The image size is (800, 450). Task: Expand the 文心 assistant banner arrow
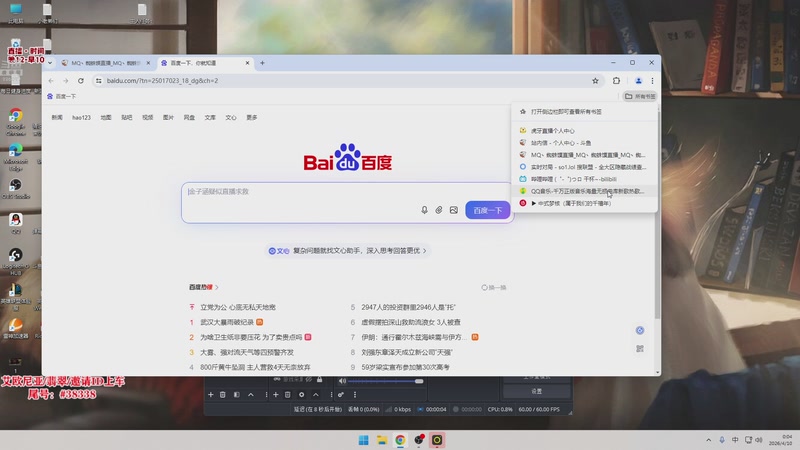pyautogui.click(x=424, y=251)
